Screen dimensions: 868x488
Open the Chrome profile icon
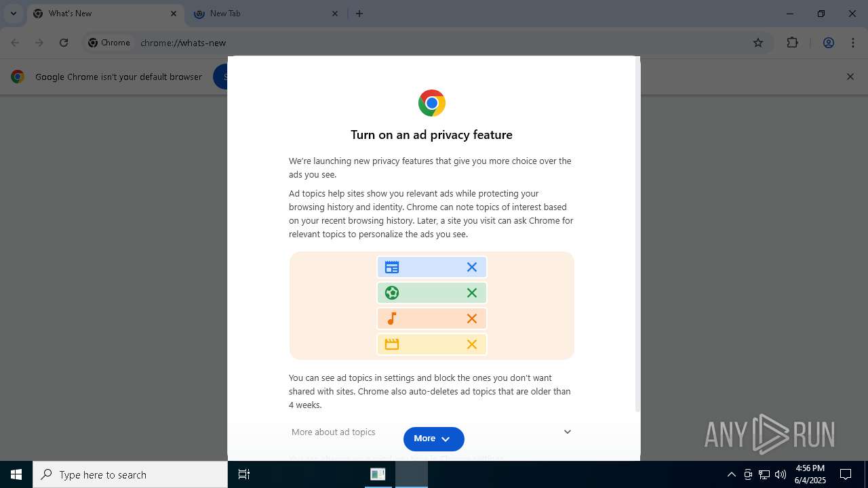click(x=829, y=43)
